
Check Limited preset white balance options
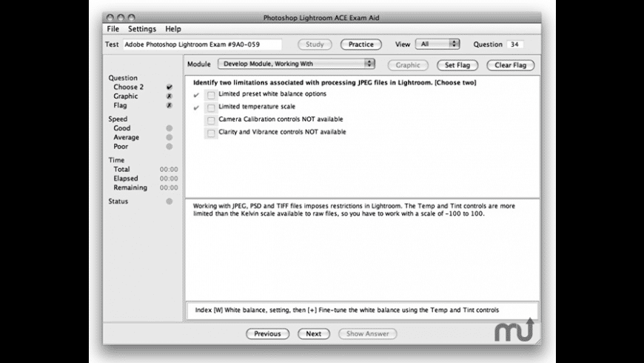(x=211, y=95)
